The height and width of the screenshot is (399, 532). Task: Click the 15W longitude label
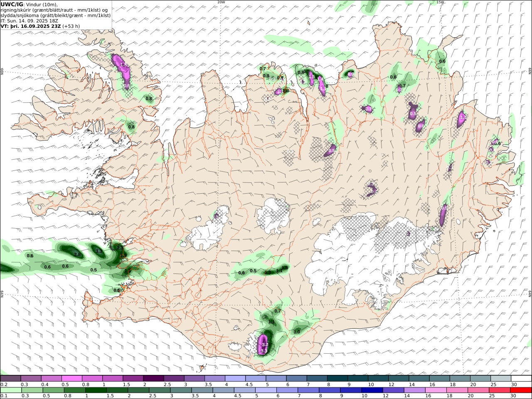point(440,2)
